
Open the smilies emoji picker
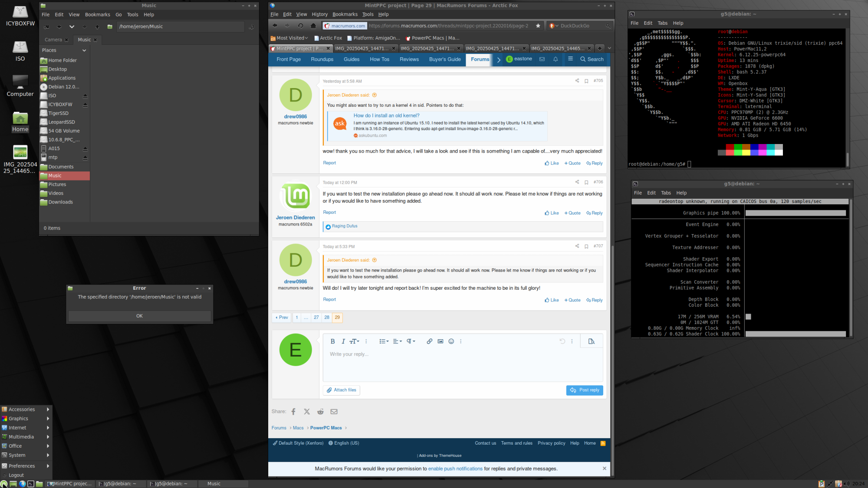click(x=451, y=341)
